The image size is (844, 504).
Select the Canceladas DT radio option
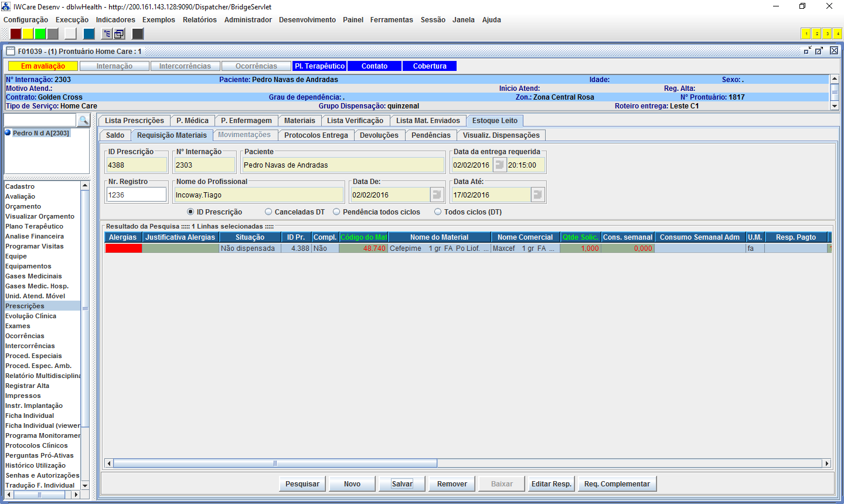268,212
